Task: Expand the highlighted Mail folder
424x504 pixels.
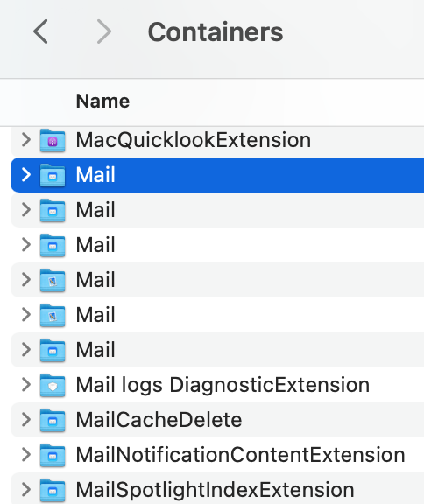Action: (x=26, y=175)
